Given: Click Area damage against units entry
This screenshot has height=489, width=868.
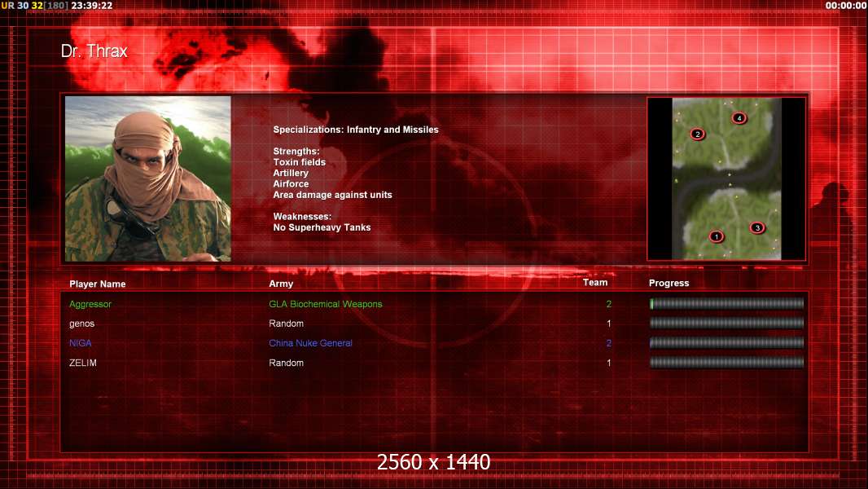Looking at the screenshot, I should 332,195.
